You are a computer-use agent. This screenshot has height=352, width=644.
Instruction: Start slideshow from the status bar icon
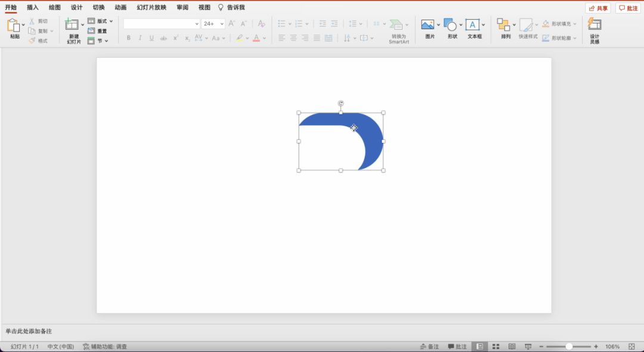(528, 347)
